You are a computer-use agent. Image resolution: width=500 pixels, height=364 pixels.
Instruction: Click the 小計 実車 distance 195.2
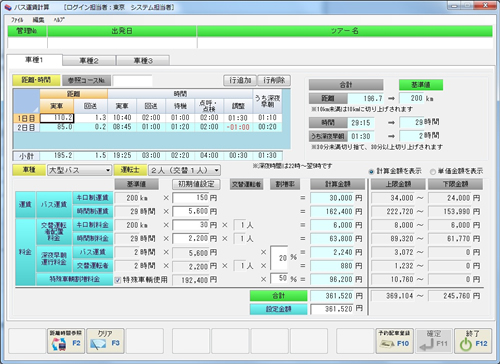pos(57,156)
